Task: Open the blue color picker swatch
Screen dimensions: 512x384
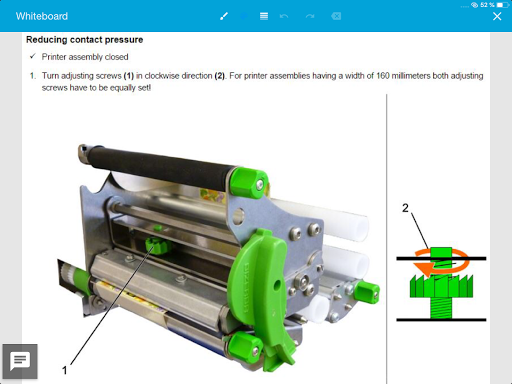Action: [244, 16]
